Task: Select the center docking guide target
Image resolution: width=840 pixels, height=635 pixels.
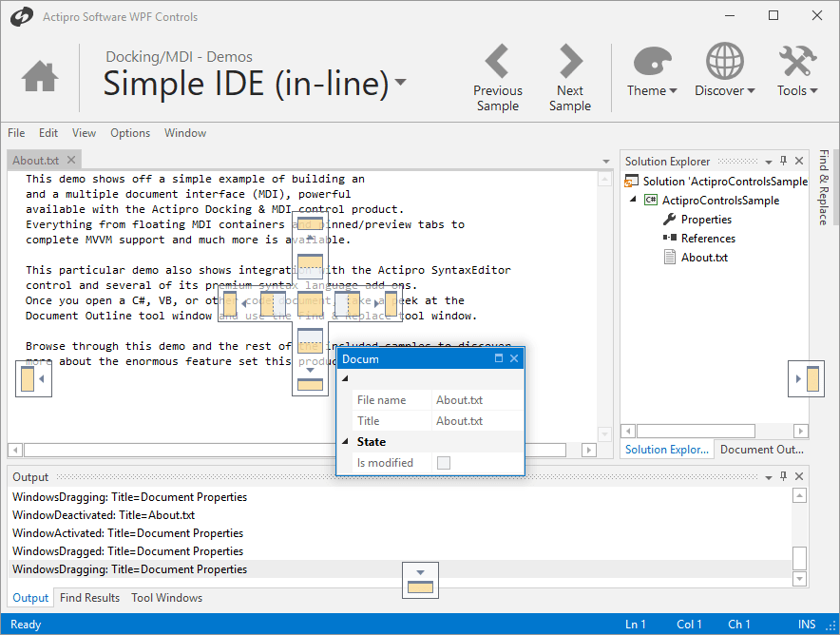Action: [311, 302]
